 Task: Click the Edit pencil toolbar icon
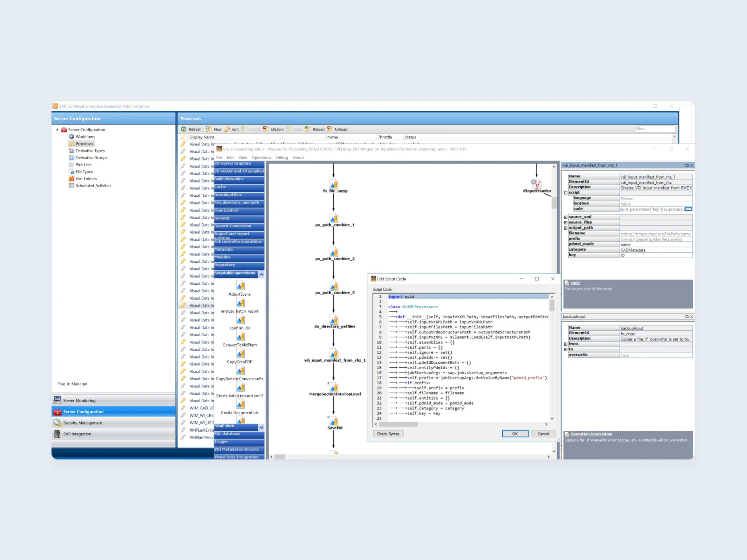pyautogui.click(x=227, y=129)
